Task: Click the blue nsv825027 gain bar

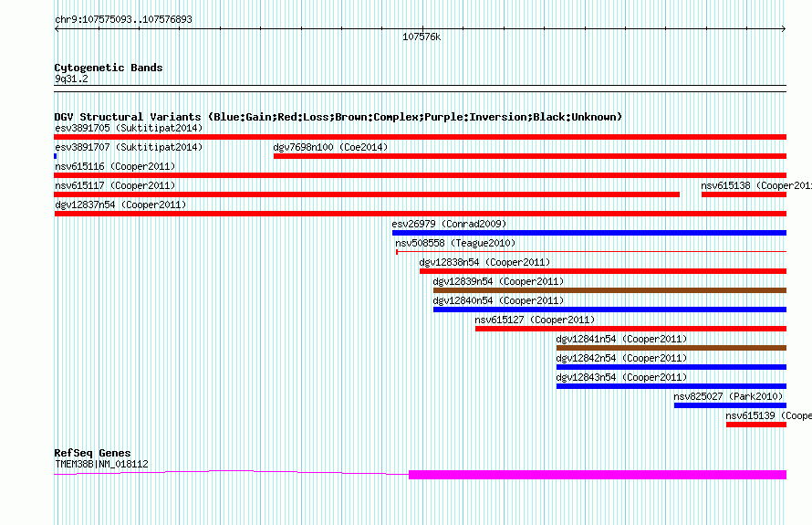Action: click(x=730, y=405)
